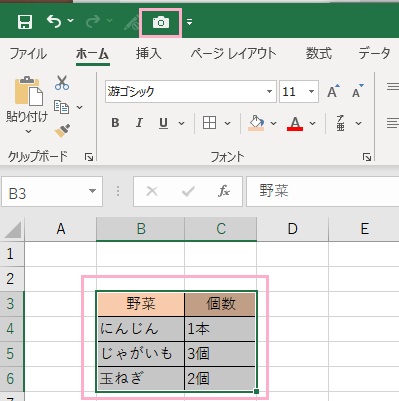Decrease font size with small A icon

(x=358, y=91)
